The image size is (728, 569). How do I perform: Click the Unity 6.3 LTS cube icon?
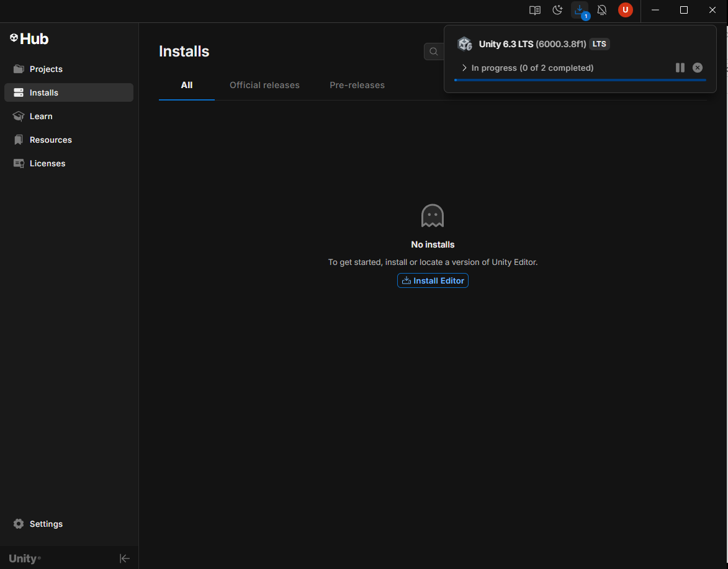(x=465, y=44)
